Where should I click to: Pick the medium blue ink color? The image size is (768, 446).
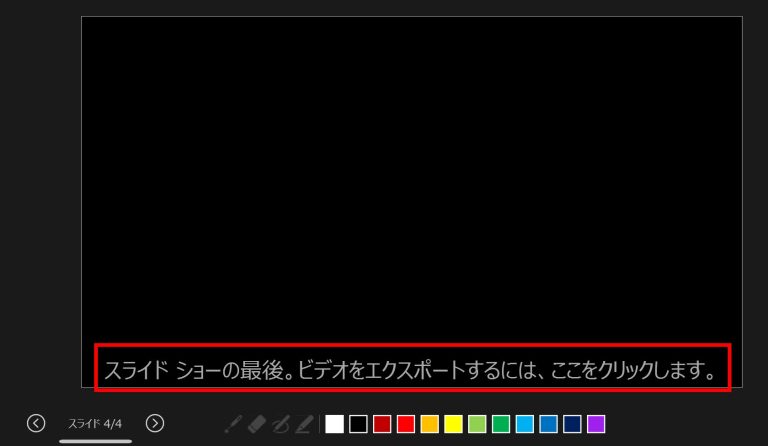click(549, 424)
